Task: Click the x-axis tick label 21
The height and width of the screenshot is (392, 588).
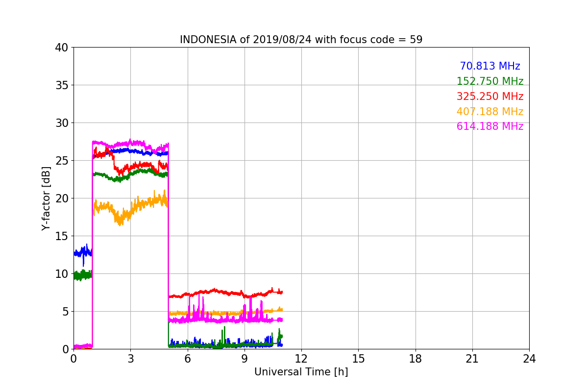Action: click(x=472, y=359)
